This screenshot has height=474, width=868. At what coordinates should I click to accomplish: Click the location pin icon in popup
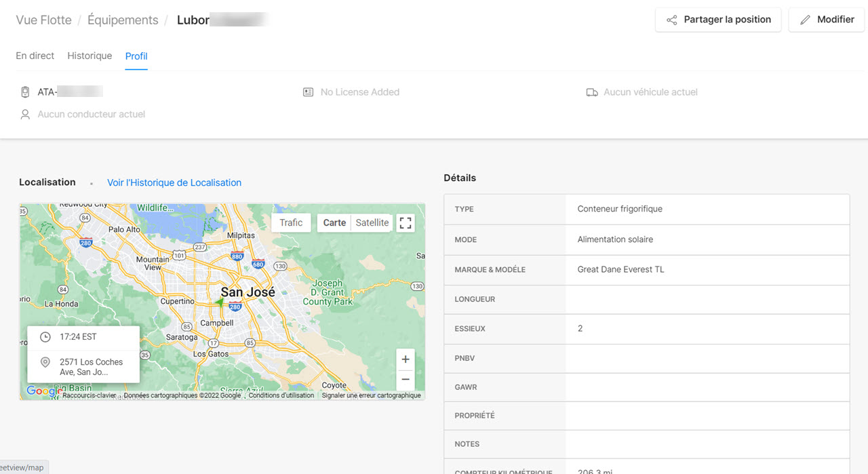click(x=45, y=363)
